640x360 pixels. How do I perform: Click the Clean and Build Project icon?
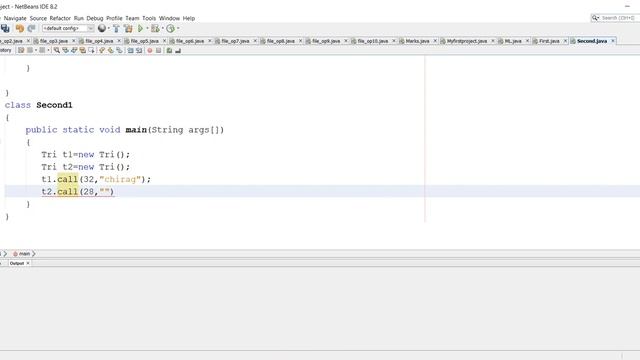coord(128,29)
